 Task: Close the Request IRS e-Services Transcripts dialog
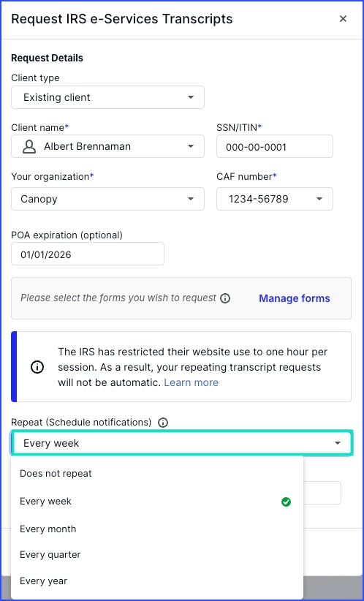pos(343,19)
